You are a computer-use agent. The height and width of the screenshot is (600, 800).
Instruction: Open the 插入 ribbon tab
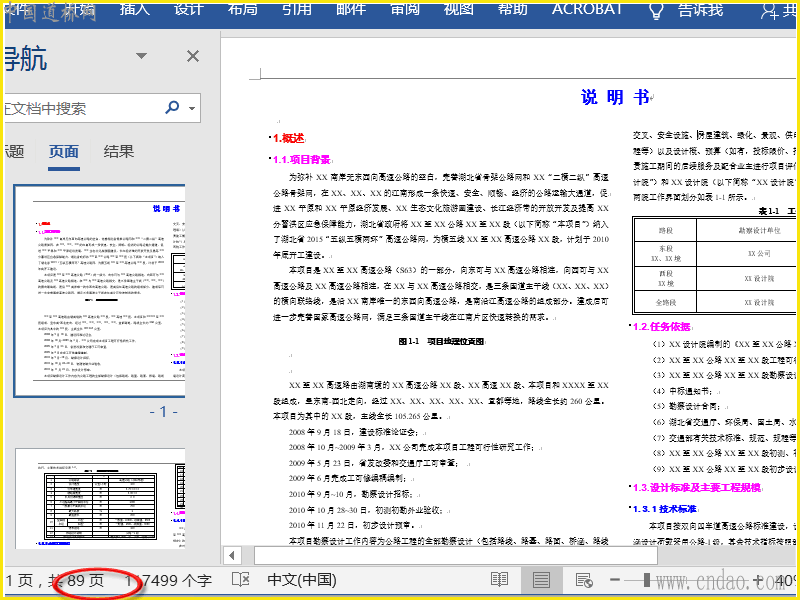tap(135, 10)
